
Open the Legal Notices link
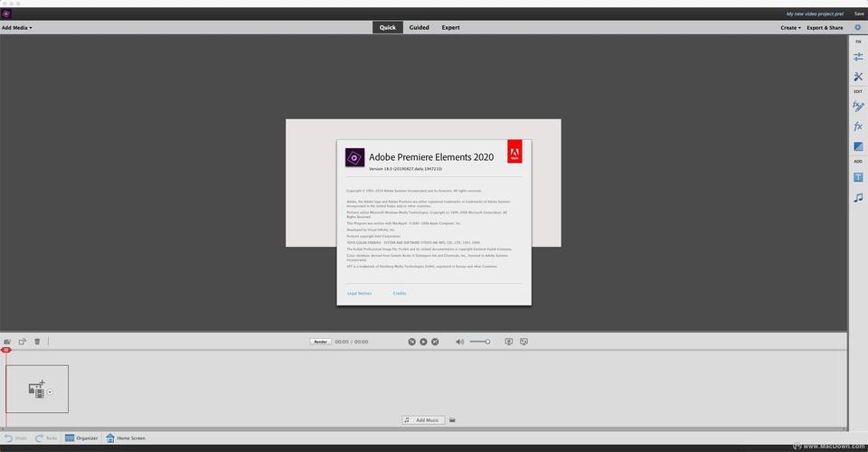(x=359, y=293)
